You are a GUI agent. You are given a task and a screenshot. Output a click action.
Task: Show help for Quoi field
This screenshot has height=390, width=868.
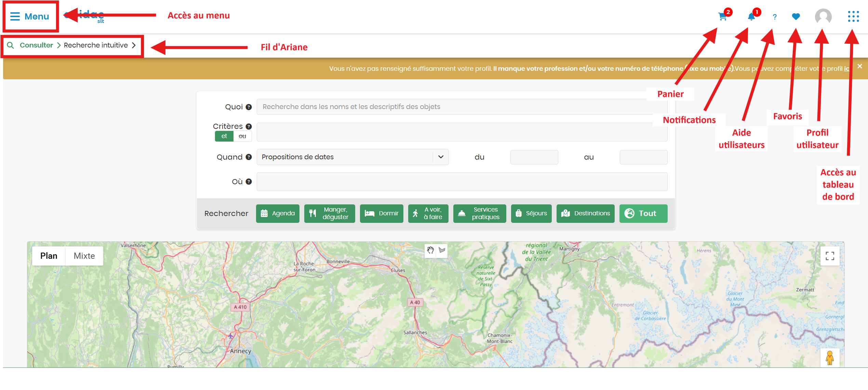pyautogui.click(x=249, y=107)
